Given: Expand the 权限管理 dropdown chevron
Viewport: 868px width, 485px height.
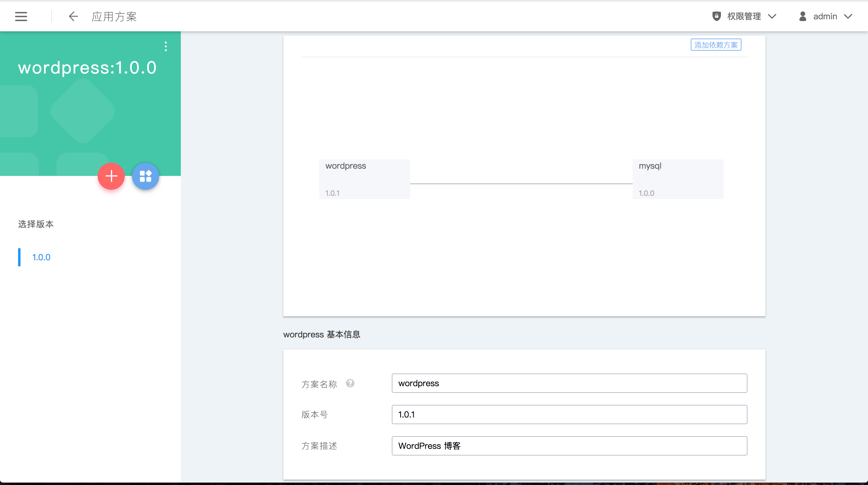Looking at the screenshot, I should click(x=772, y=16).
